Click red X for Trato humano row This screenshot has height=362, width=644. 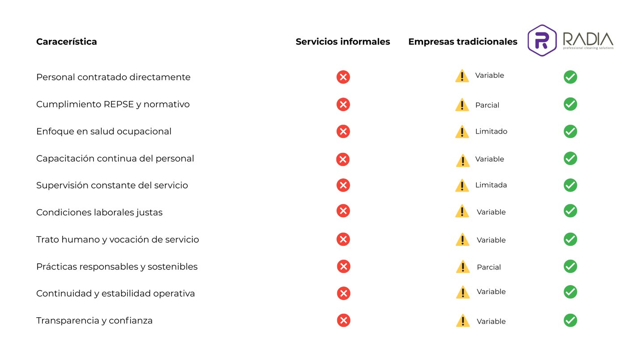tap(343, 239)
